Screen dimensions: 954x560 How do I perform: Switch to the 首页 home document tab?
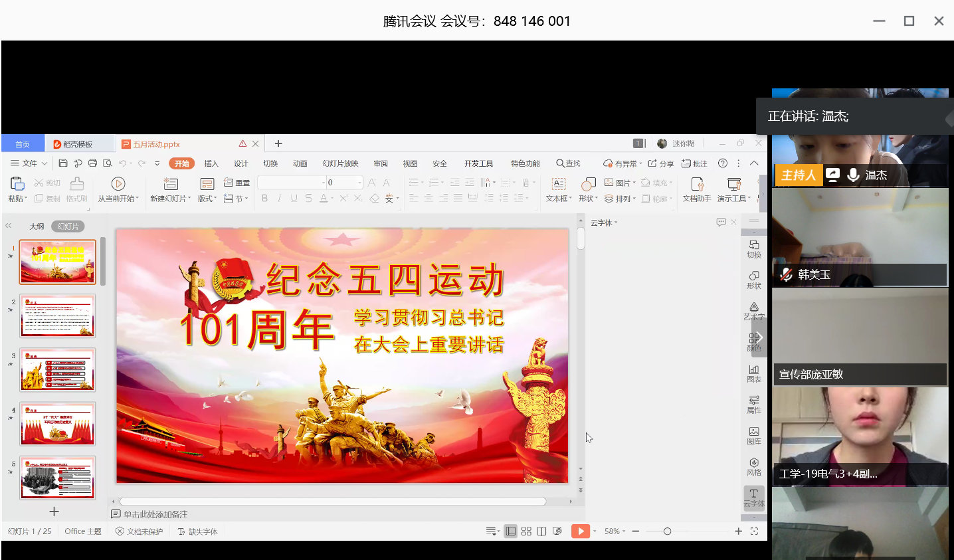tap(23, 144)
